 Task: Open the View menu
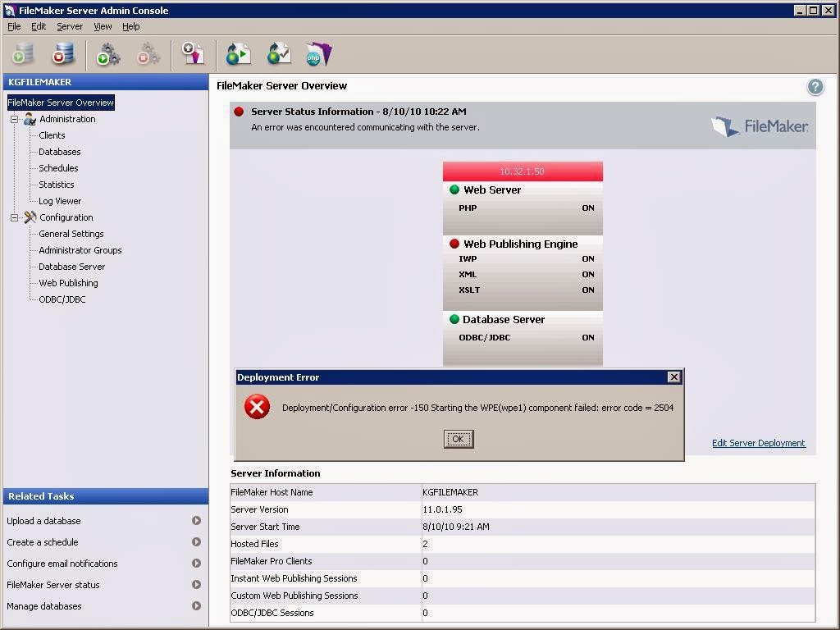tap(103, 26)
